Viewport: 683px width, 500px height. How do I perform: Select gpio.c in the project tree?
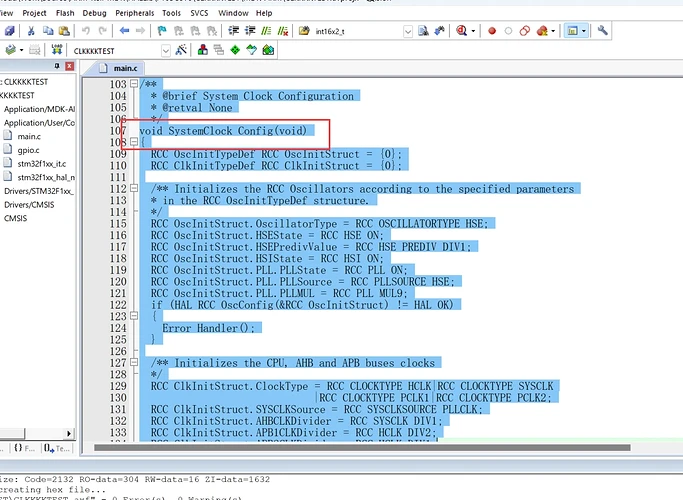(x=29, y=149)
